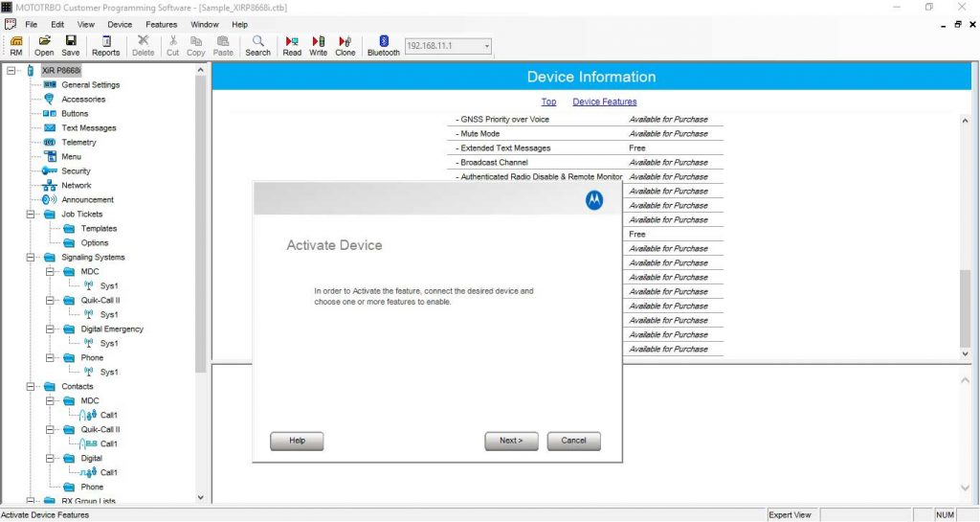This screenshot has width=980, height=522.
Task: Select Sys1 under Digital Emergency
Action: 109,344
